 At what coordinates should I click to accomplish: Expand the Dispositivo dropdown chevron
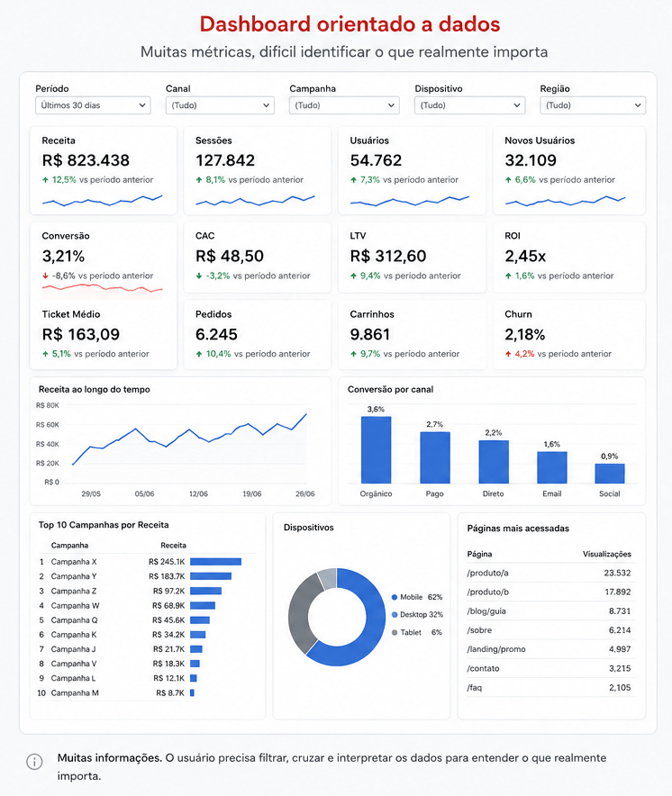click(x=516, y=105)
